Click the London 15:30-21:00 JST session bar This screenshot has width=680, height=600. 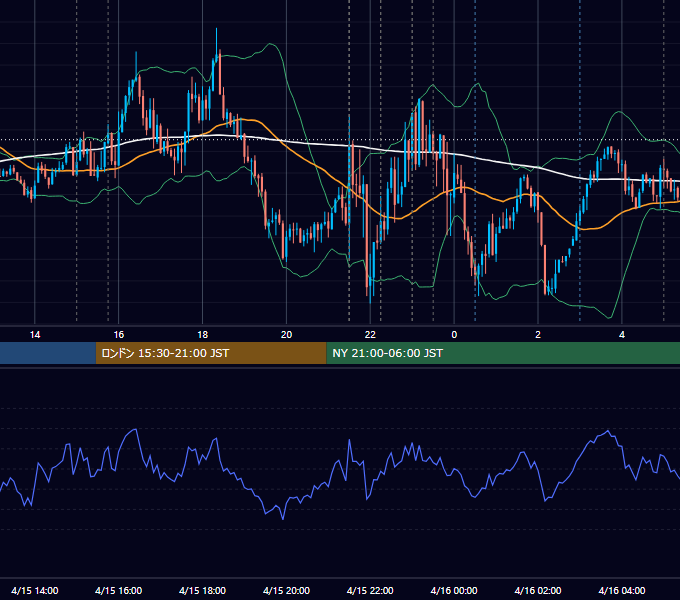tap(211, 353)
